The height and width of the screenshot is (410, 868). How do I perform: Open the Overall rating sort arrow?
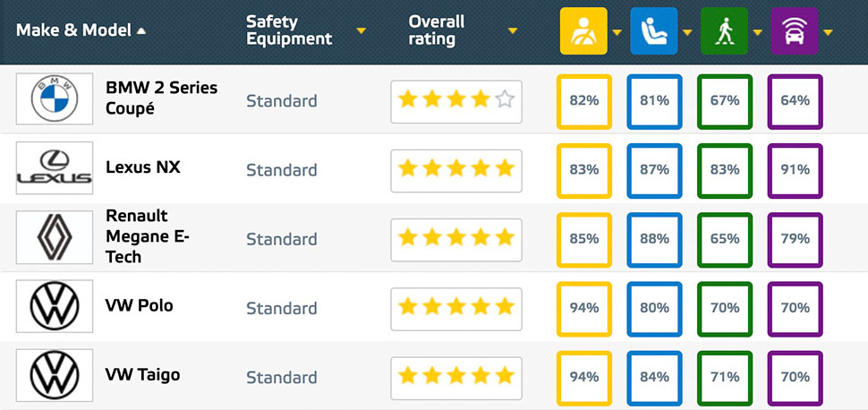(x=513, y=31)
